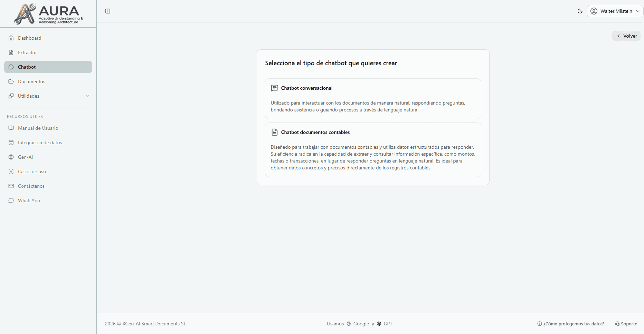Open Documentos from the sidebar
The height and width of the screenshot is (334, 644).
click(31, 81)
